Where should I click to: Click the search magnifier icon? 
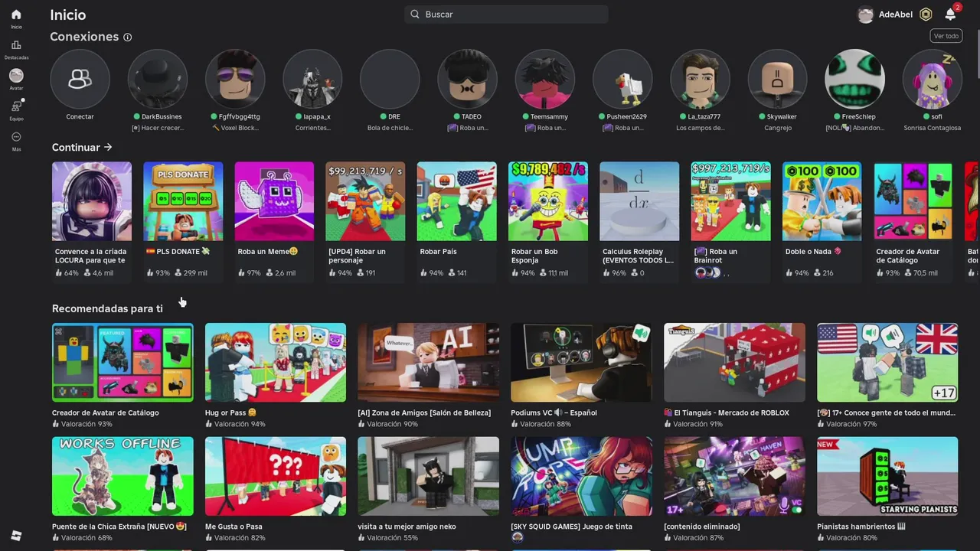click(415, 15)
